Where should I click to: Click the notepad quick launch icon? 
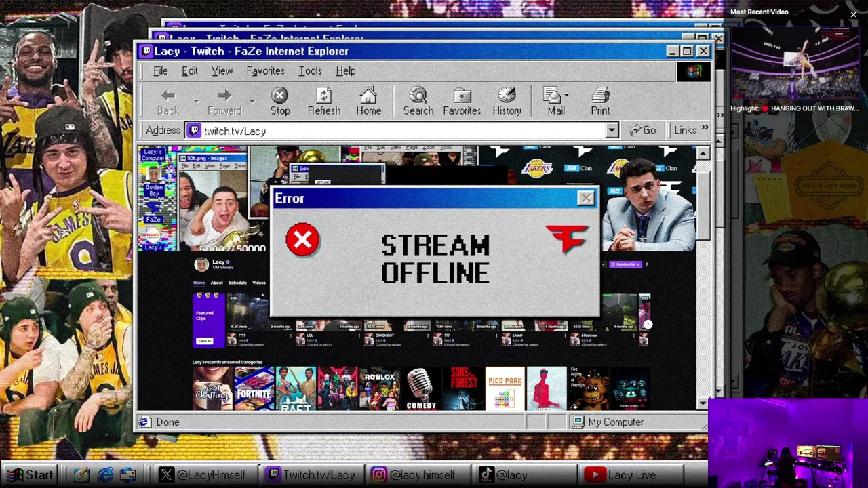82,475
